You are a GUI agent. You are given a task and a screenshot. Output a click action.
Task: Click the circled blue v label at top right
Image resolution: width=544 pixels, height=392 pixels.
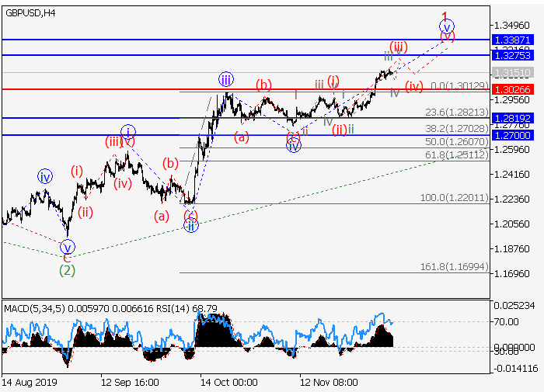click(x=447, y=26)
